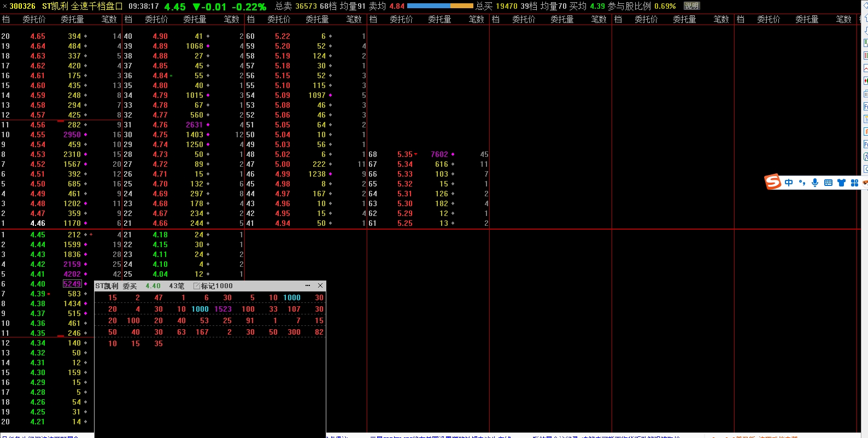Click quantity 2950 at sell price 4.55

point(72,135)
